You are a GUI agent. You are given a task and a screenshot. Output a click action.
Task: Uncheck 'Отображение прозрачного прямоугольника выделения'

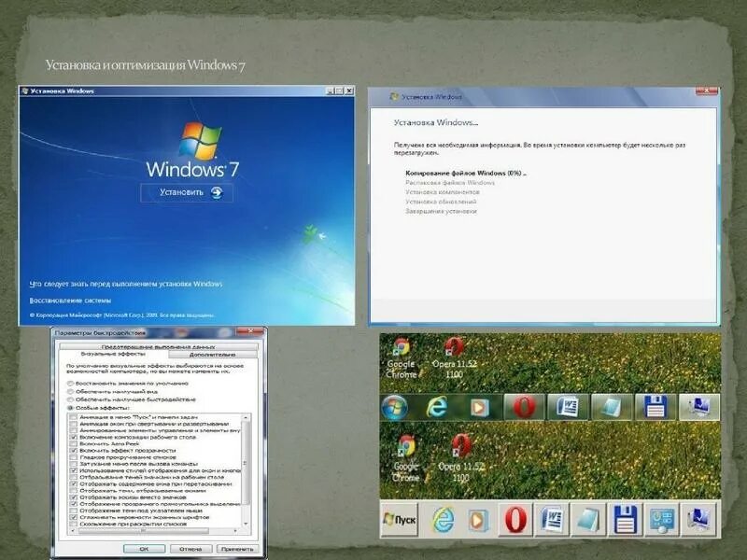74,504
